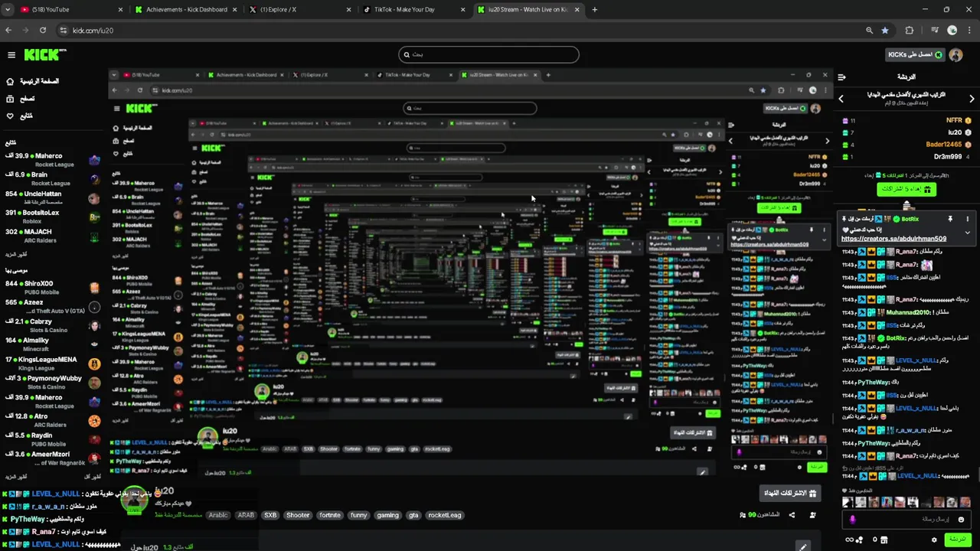Click the Arabic language tag
Image resolution: width=980 pixels, height=551 pixels.
[x=219, y=515]
